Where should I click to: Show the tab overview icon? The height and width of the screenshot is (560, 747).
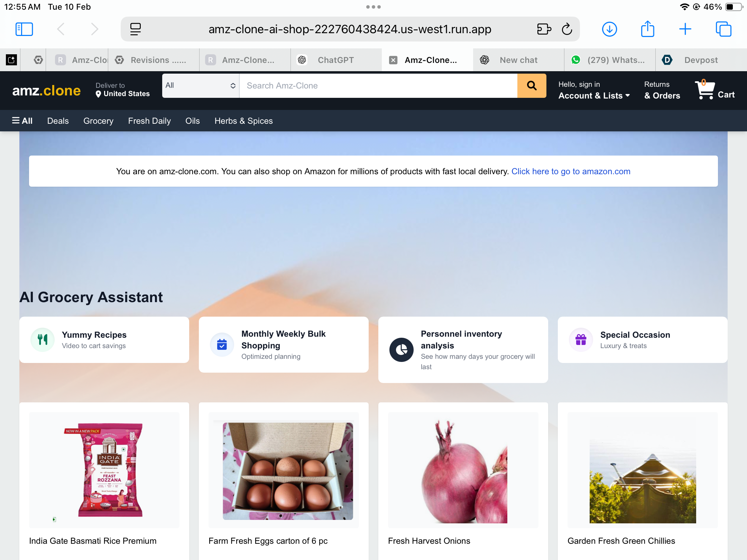tap(723, 29)
